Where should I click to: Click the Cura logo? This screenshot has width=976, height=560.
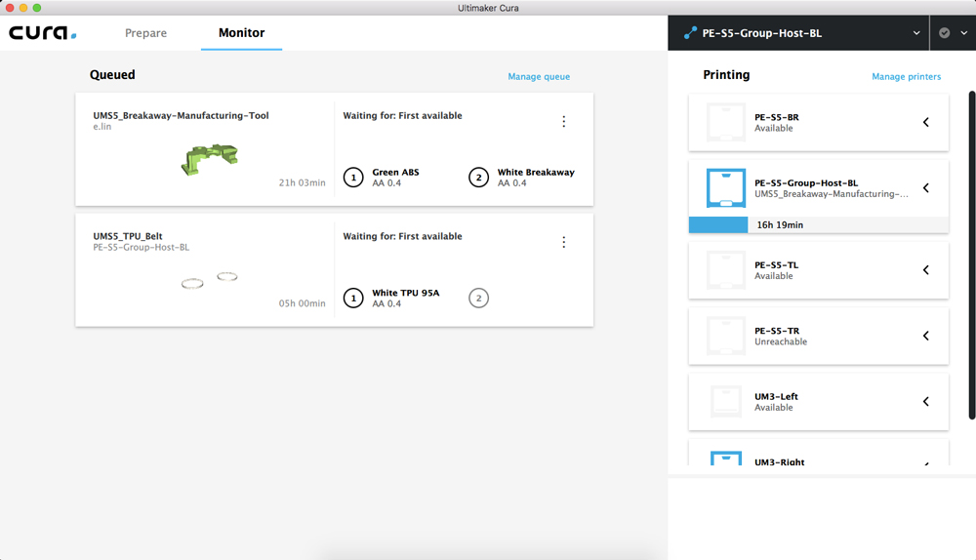click(43, 33)
